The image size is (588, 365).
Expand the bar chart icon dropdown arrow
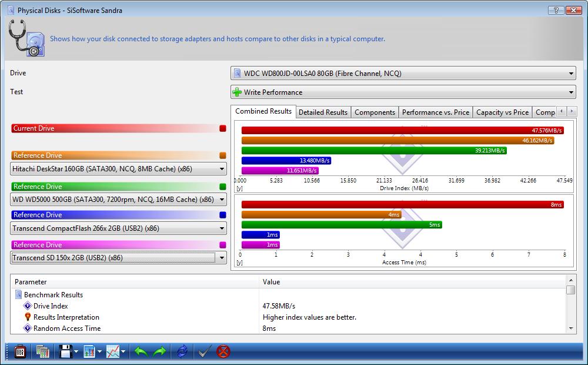tap(99, 352)
